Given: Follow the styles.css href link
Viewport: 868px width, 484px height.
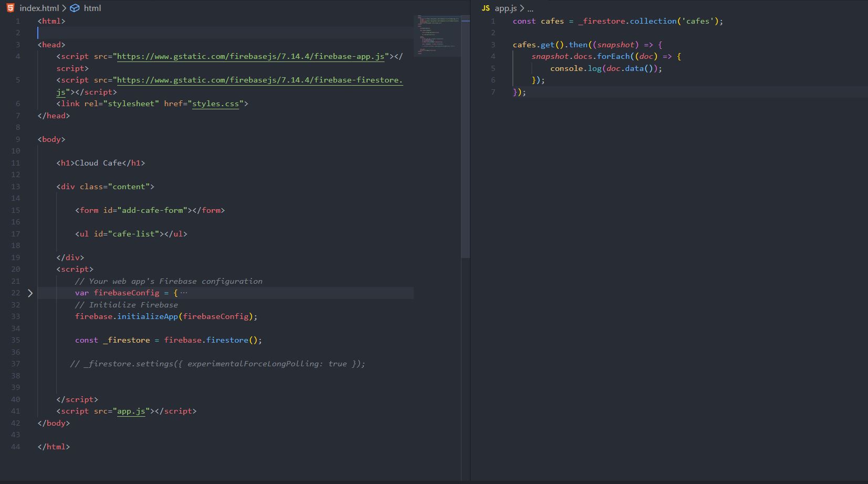Looking at the screenshot, I should coord(215,104).
